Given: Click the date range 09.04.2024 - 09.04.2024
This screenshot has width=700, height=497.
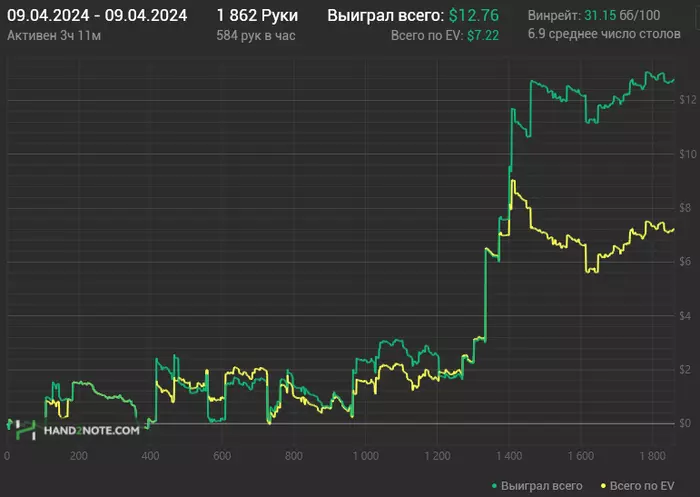Looking at the screenshot, I should tap(97, 16).
